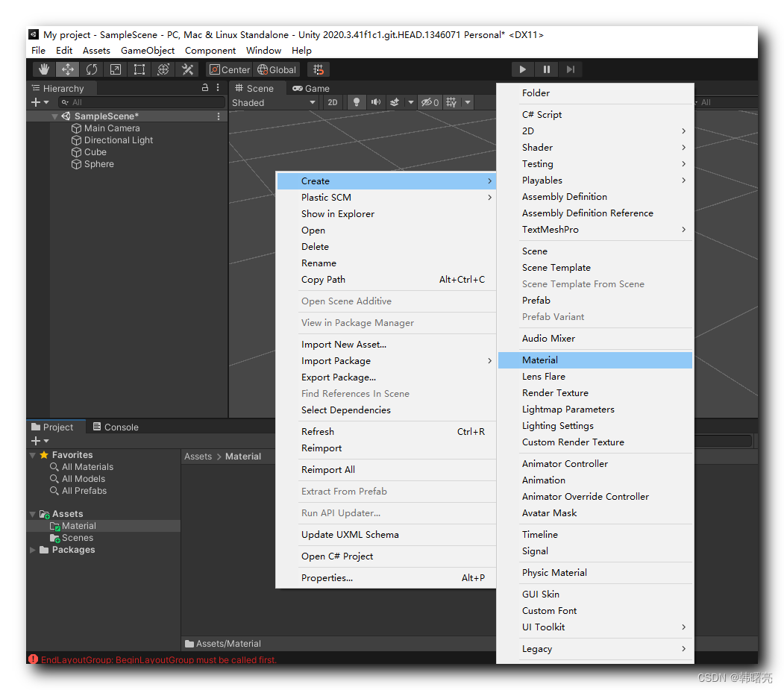Collapse the Favorites group

pyautogui.click(x=33, y=455)
